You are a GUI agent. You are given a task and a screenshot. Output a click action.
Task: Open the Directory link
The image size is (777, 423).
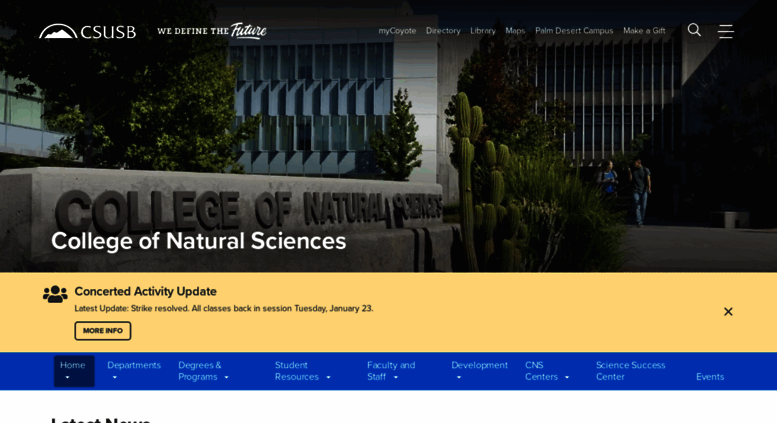pyautogui.click(x=443, y=31)
